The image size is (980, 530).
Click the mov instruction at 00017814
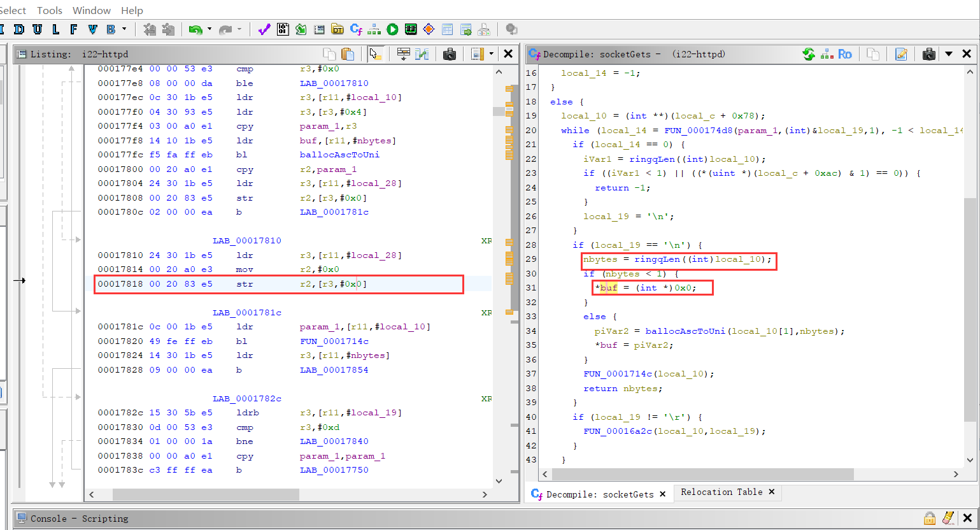point(245,269)
